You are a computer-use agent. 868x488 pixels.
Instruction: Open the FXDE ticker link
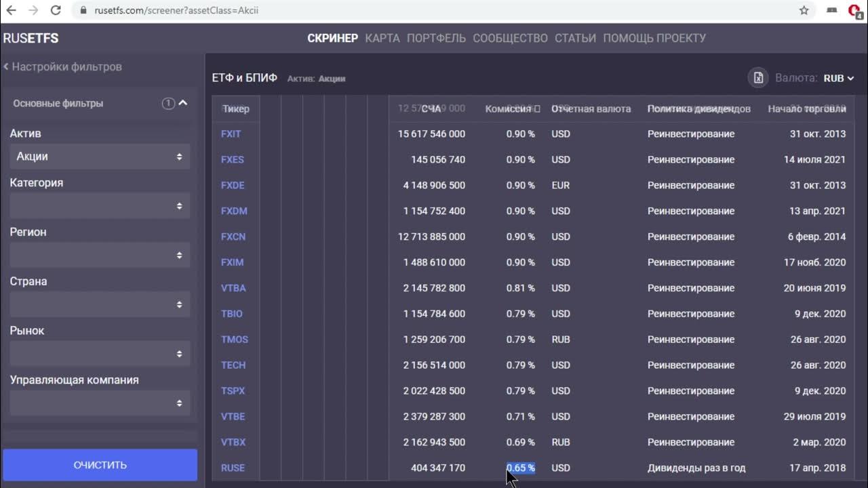(233, 185)
